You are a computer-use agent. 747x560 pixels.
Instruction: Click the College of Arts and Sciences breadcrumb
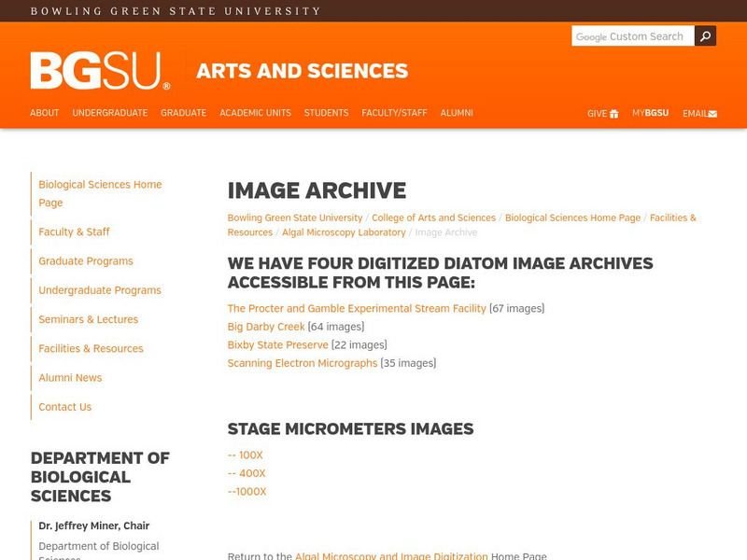tap(431, 217)
